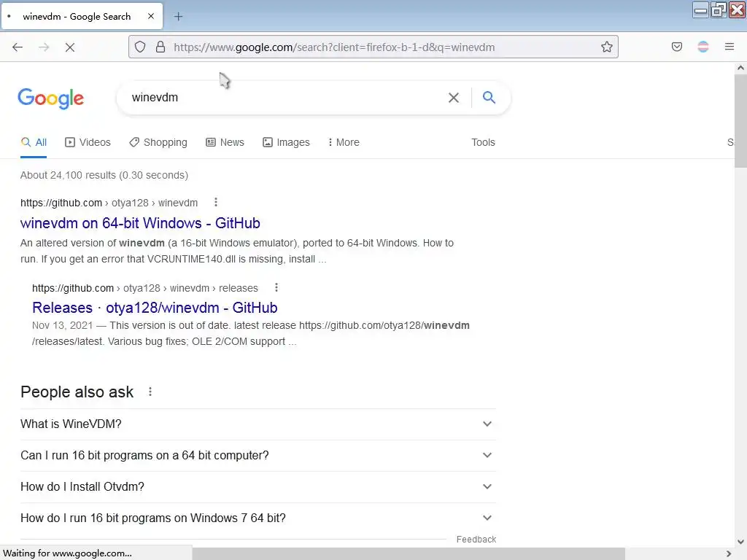Click the People also ask heading
Screen dimensions: 747x560
[77, 392]
